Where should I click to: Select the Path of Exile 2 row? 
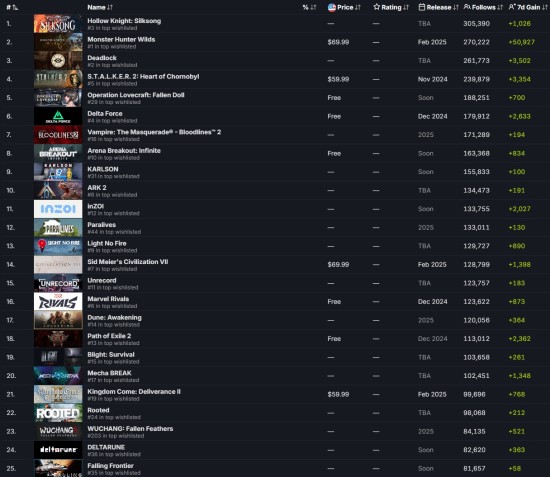275,339
